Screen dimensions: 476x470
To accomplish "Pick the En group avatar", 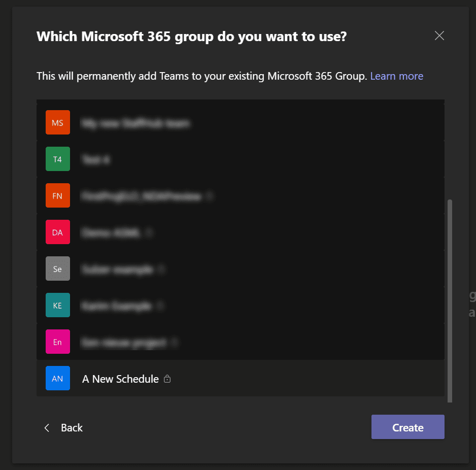I will click(58, 342).
